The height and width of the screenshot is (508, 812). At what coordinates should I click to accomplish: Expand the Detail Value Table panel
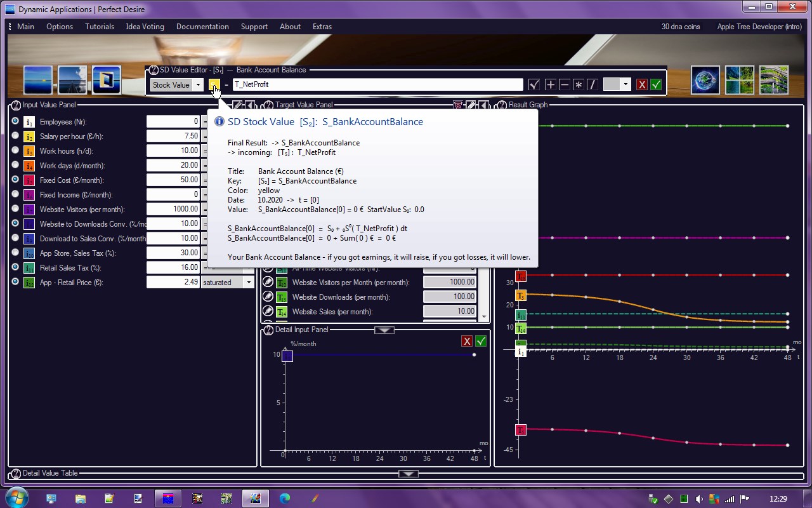coord(408,474)
